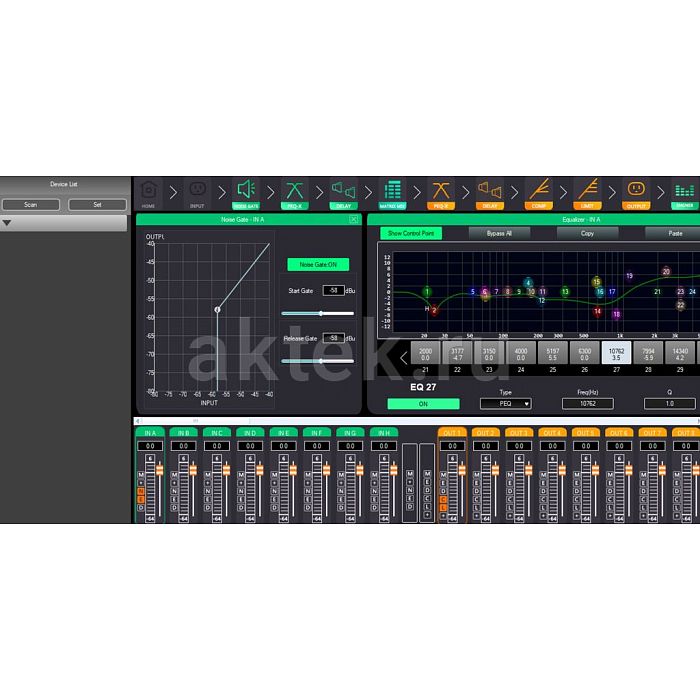Viewport: 700px width, 700px height.
Task: Select EQ band 22 tile 3177
Action: pyautogui.click(x=457, y=354)
